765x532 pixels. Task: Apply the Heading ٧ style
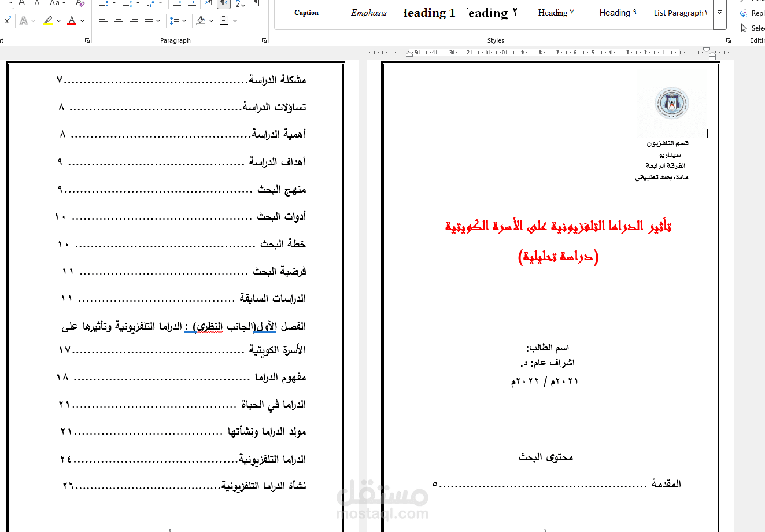pyautogui.click(x=556, y=13)
